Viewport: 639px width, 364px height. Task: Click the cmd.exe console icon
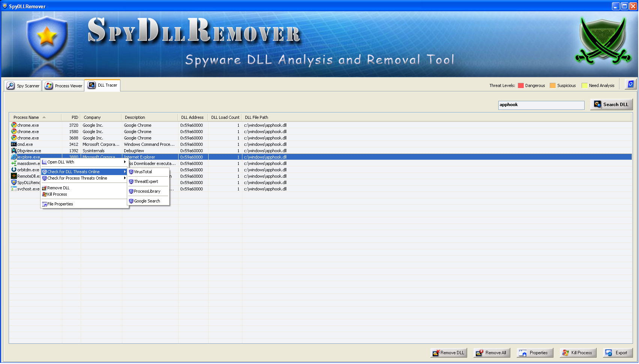pos(14,144)
